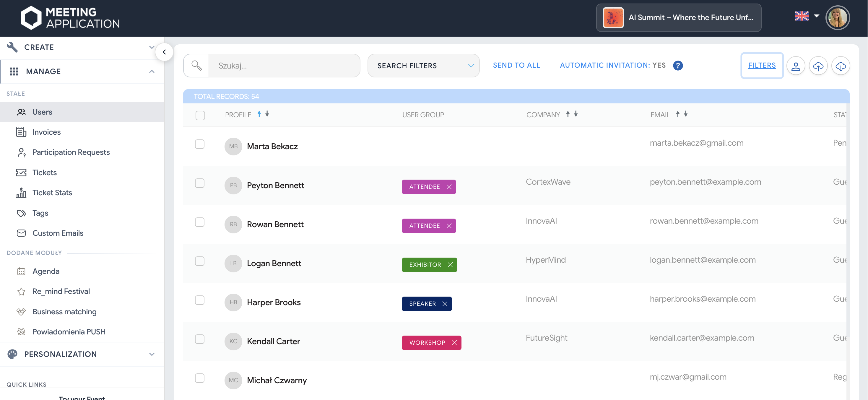868x400 pixels.
Task: Open Tickets in the sidebar
Action: (x=45, y=173)
